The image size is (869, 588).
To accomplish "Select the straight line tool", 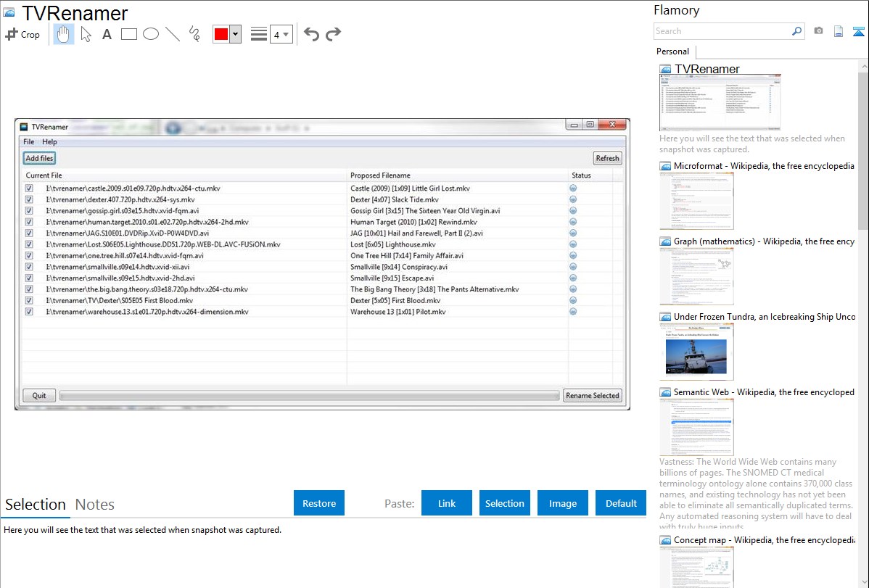I will click(173, 34).
